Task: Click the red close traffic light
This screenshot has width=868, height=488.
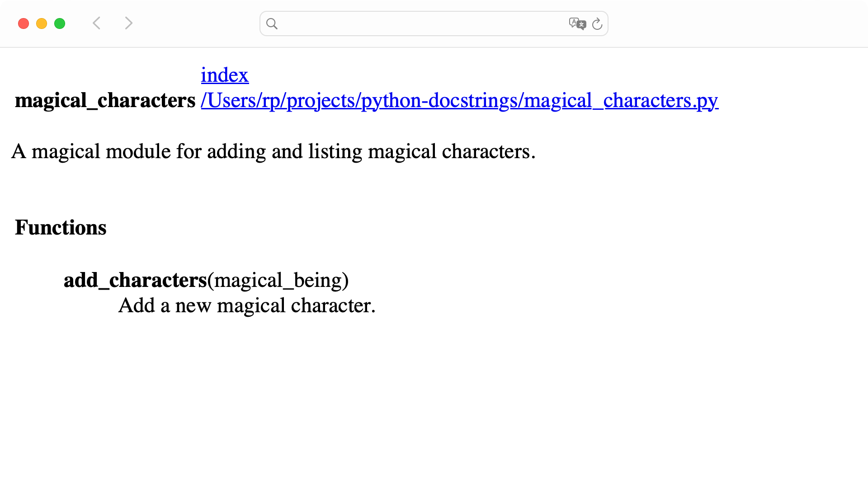Action: click(x=23, y=23)
